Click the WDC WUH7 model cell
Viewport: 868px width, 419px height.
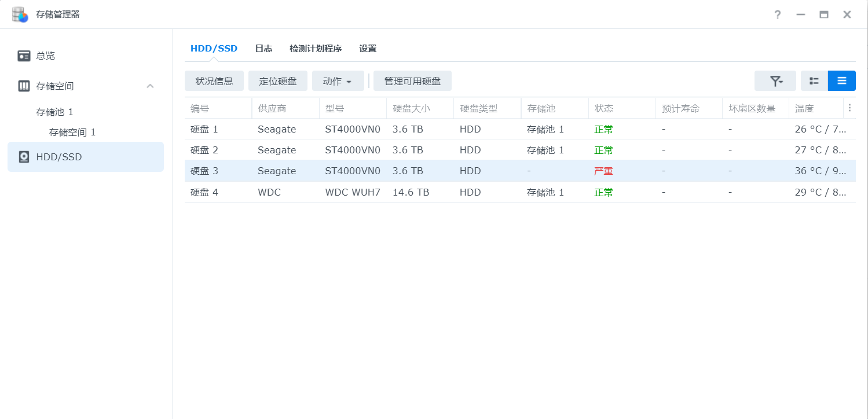(353, 192)
